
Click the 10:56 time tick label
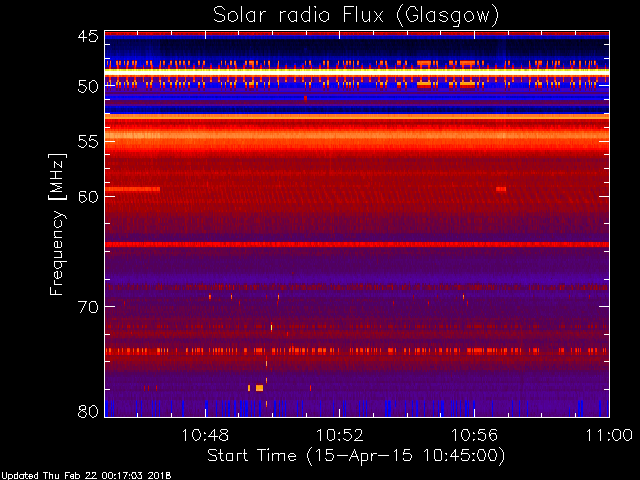pos(474,435)
